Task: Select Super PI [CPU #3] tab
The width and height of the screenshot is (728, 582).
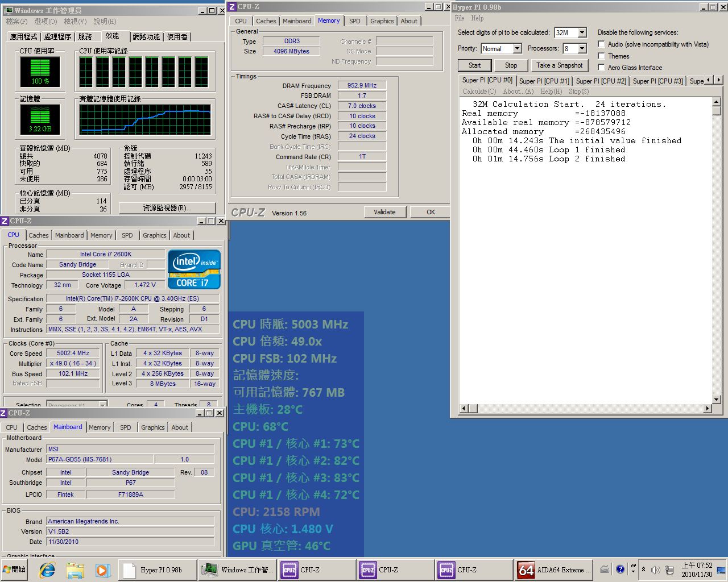Action: 657,81
